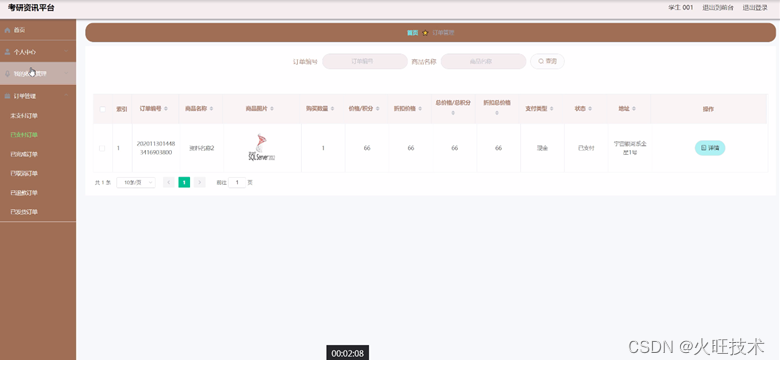
Task: Sort the table by 折扣总价格 column
Action: (497, 113)
